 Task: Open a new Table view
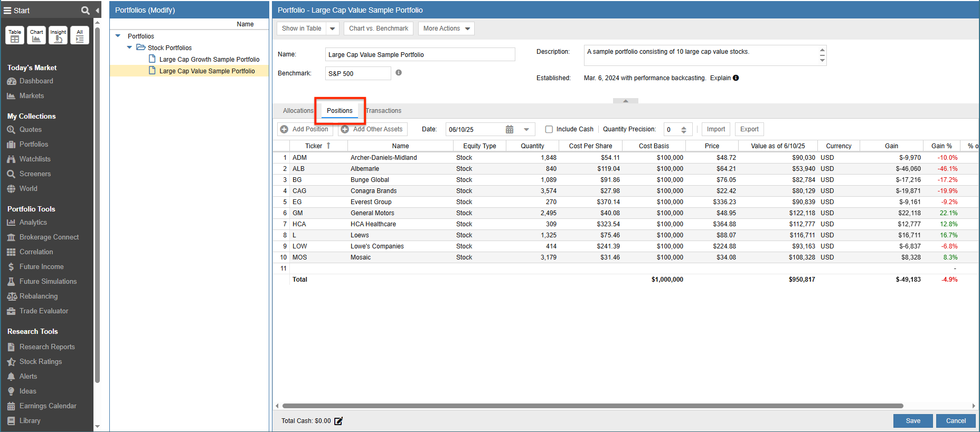coord(15,35)
